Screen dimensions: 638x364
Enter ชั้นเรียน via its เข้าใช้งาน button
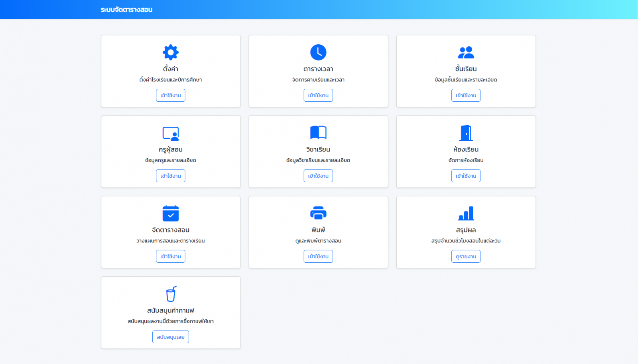click(x=466, y=95)
